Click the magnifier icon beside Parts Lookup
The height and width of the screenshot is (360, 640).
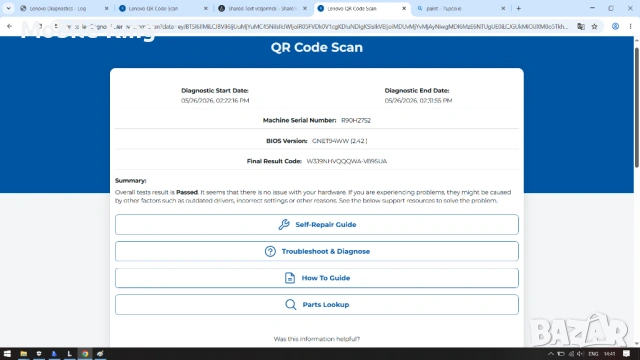pos(291,304)
